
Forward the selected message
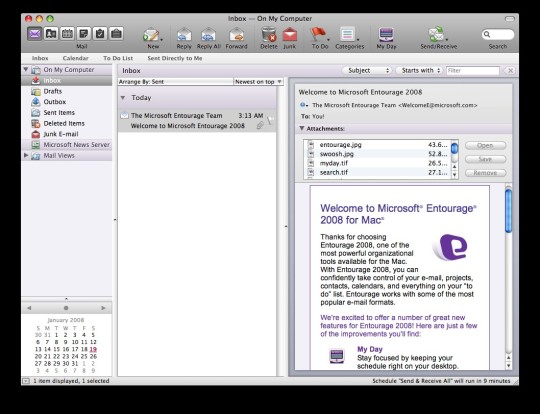tap(237, 38)
